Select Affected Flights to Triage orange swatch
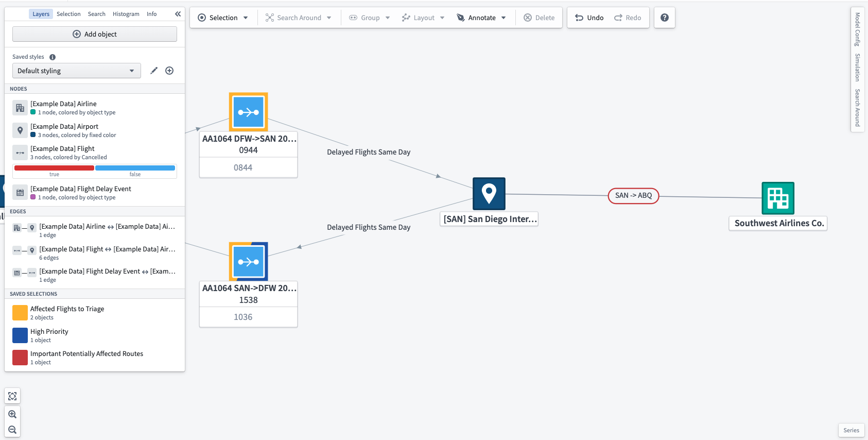868x440 pixels. point(20,313)
